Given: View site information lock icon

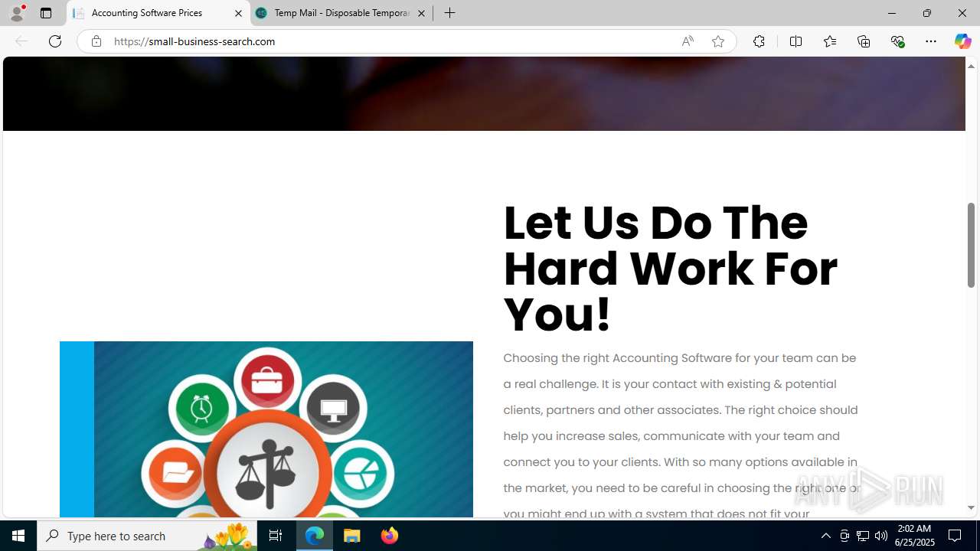Looking at the screenshot, I should (x=96, y=41).
